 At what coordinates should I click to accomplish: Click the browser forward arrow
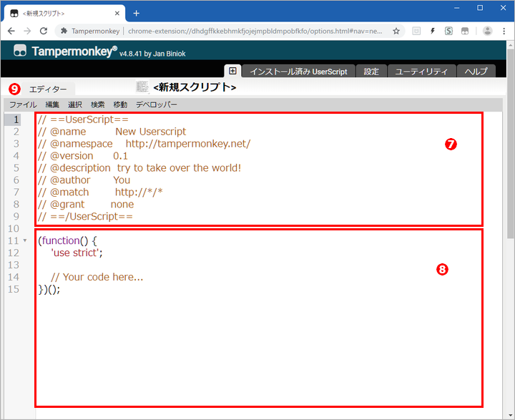pyautogui.click(x=27, y=31)
